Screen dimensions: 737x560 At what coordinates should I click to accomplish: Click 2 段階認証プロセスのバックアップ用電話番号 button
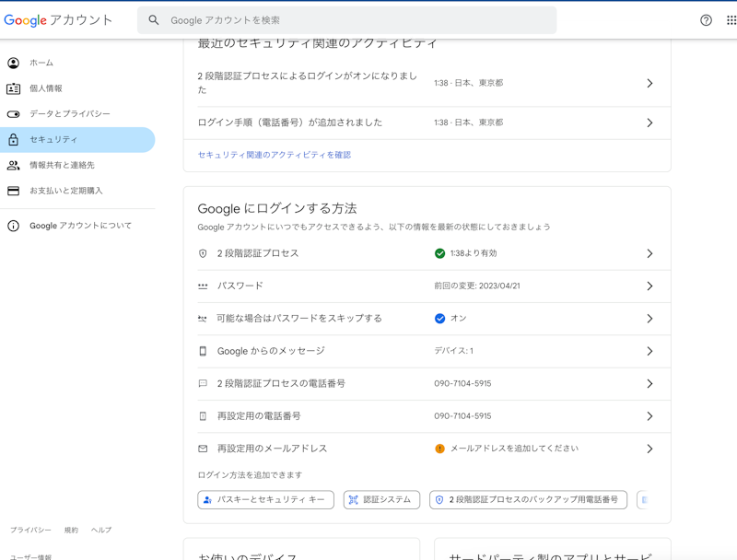click(x=528, y=499)
